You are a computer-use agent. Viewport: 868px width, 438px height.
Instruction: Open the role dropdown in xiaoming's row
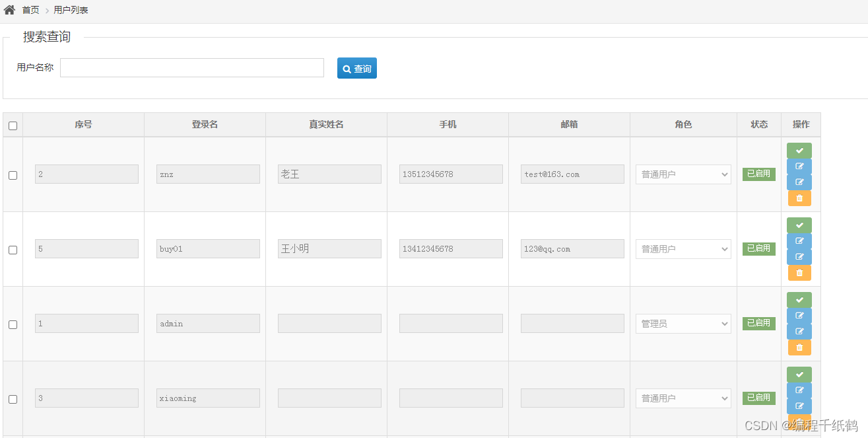click(x=683, y=398)
